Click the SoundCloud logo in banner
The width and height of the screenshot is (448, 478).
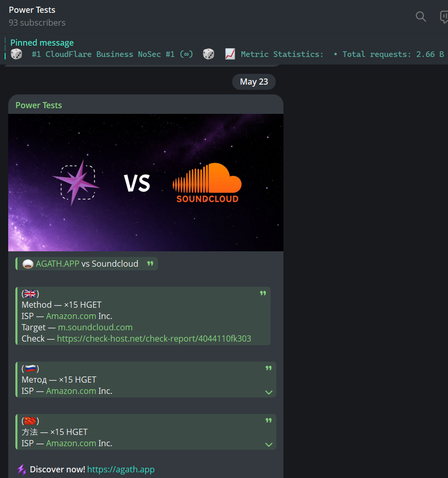pyautogui.click(x=207, y=183)
